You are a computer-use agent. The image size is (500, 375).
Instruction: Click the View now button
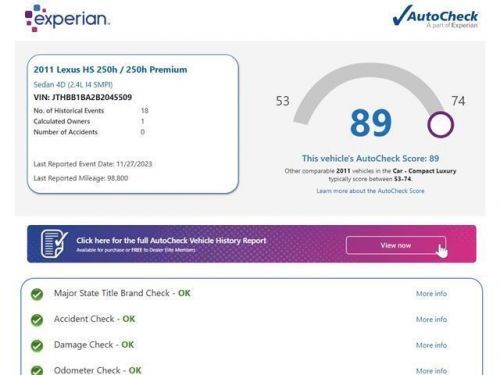click(396, 245)
